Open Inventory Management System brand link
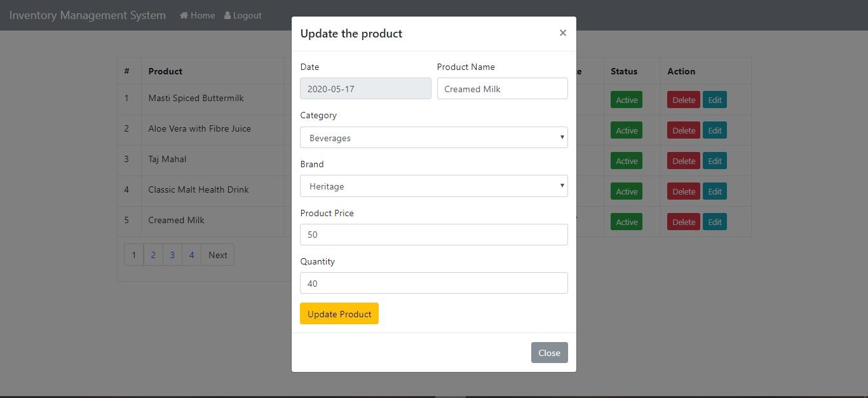This screenshot has width=868, height=398. pyautogui.click(x=88, y=15)
